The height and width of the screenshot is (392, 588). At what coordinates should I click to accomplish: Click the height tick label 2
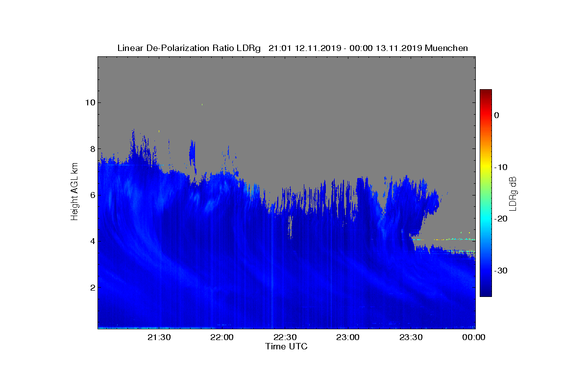[x=93, y=287]
